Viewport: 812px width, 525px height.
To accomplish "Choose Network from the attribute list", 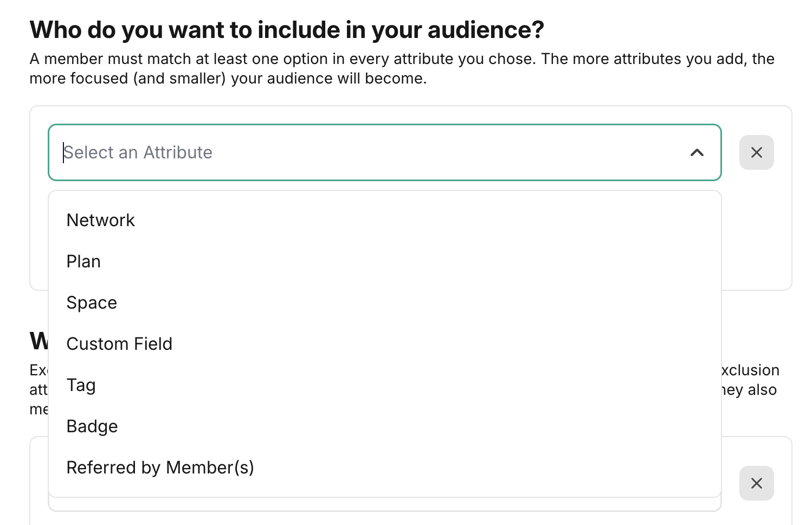I will pos(101,220).
